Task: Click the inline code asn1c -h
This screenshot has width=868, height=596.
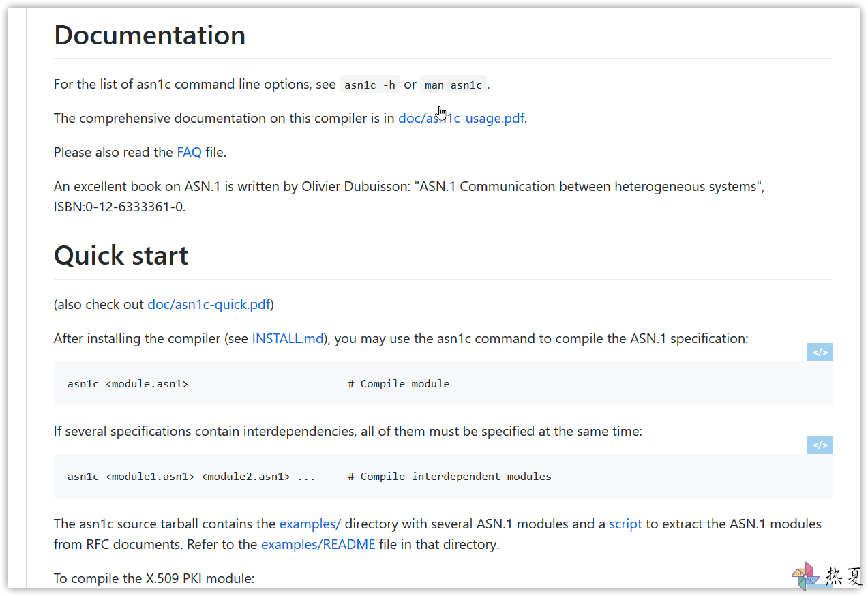Action: 370,85
